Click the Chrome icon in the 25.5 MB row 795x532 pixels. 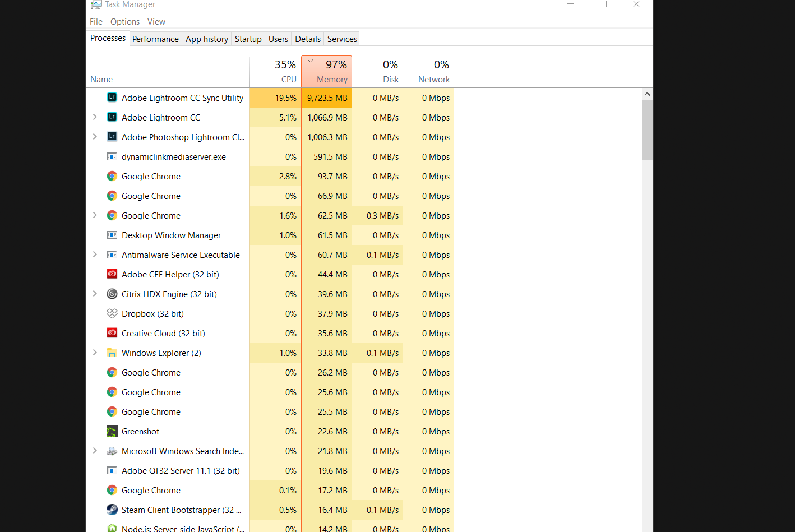[112, 411]
